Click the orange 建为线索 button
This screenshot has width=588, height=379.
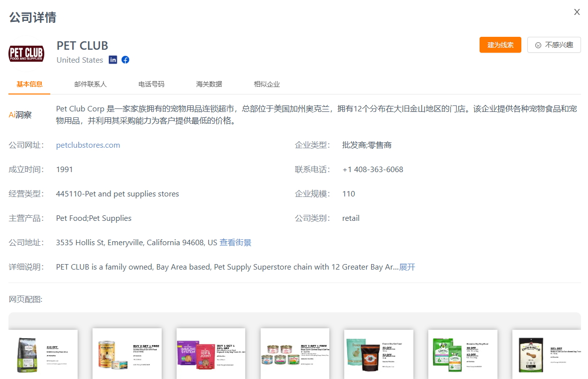(x=500, y=45)
